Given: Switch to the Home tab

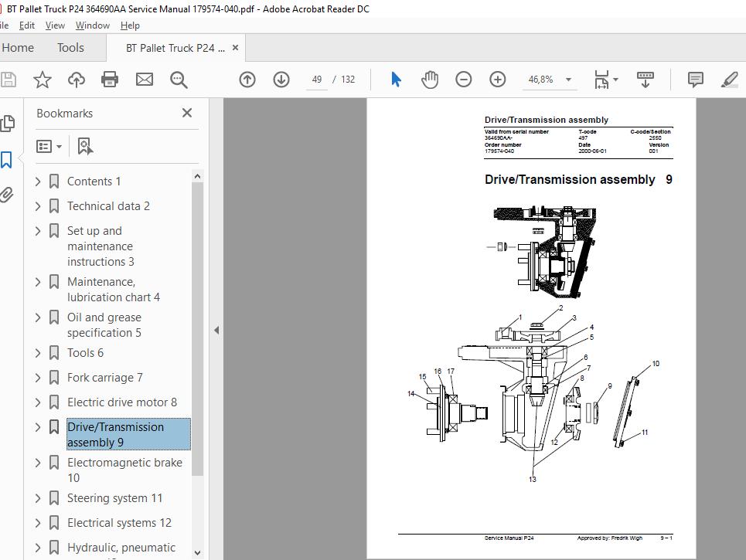Looking at the screenshot, I should (x=18, y=48).
